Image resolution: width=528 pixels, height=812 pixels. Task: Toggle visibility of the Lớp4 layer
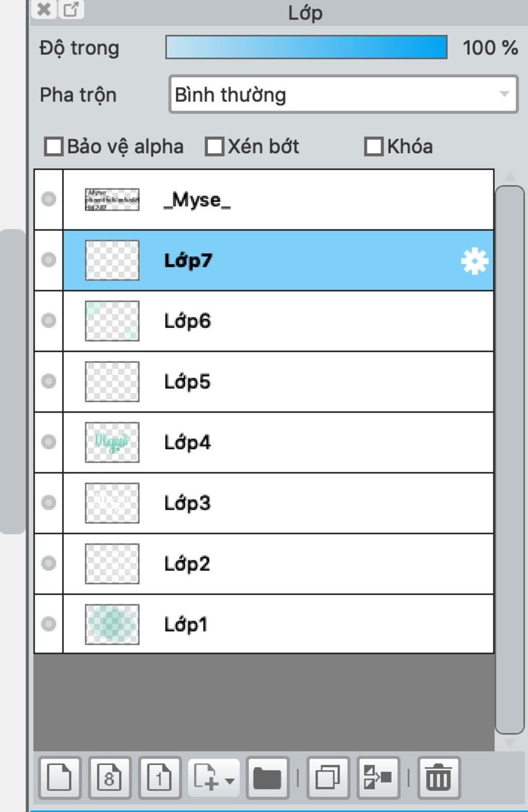pyautogui.click(x=48, y=442)
